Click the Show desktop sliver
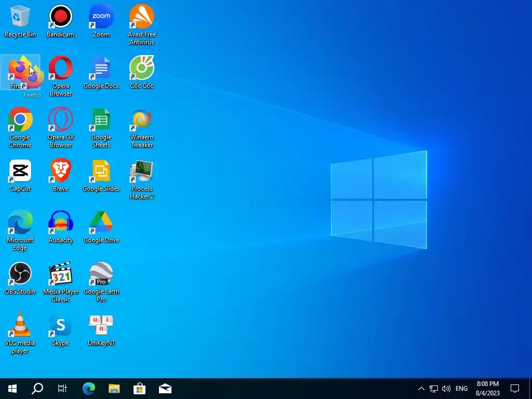Image resolution: width=532 pixels, height=399 pixels. (x=530, y=389)
